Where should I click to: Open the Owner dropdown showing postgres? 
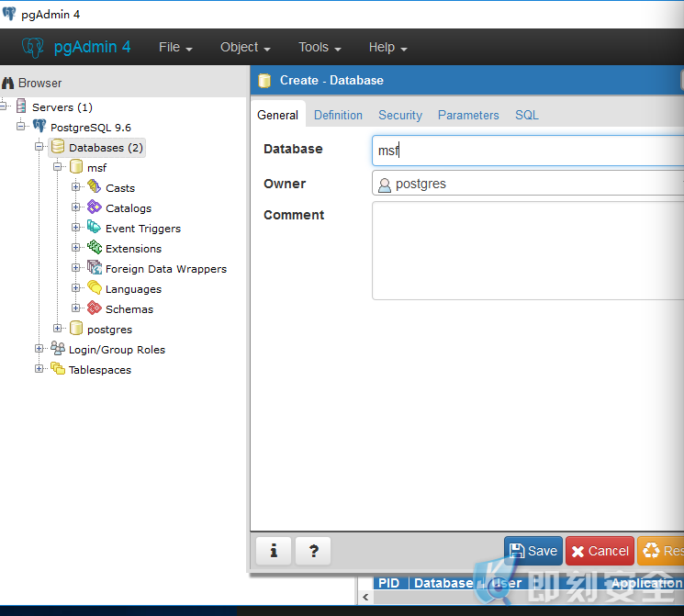pos(528,184)
